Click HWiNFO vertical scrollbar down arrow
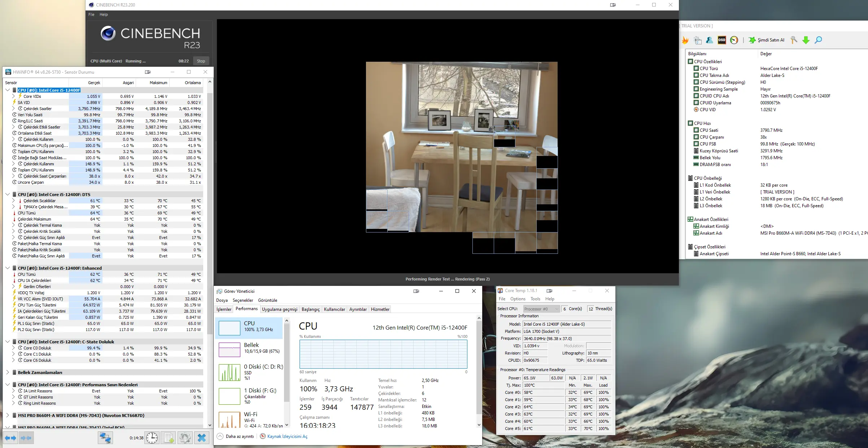 [x=210, y=425]
